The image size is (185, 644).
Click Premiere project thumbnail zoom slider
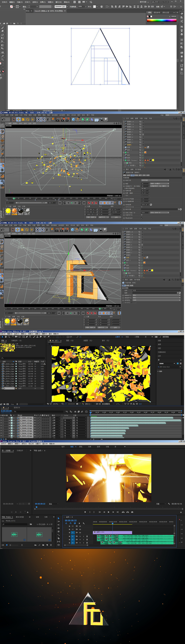click(x=14, y=545)
